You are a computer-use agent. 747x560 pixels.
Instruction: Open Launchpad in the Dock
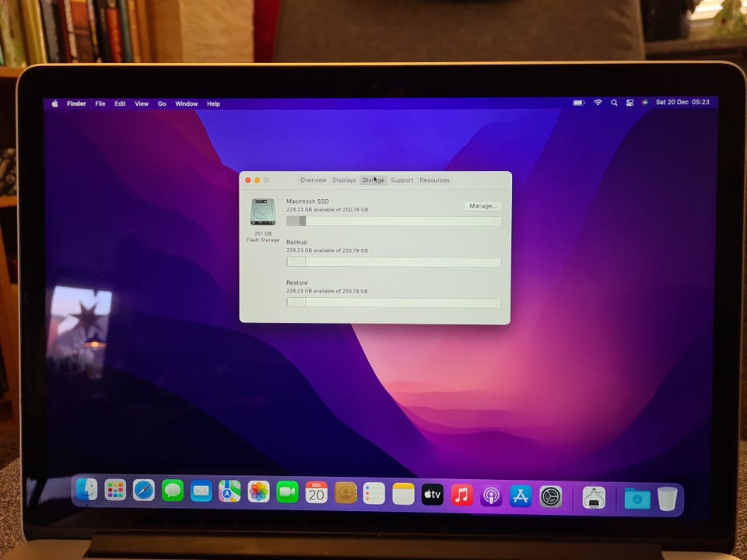(115, 490)
